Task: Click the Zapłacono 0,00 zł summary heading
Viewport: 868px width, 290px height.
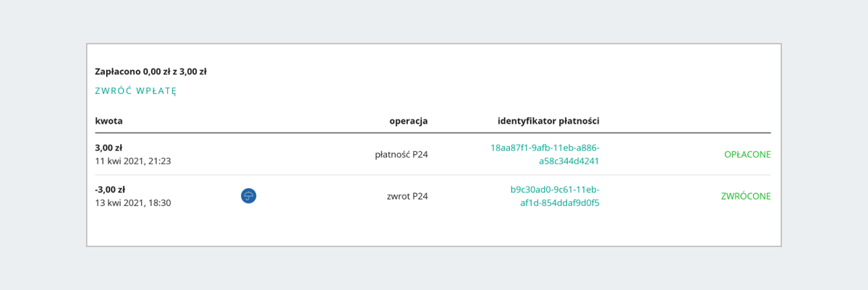Action: [150, 72]
